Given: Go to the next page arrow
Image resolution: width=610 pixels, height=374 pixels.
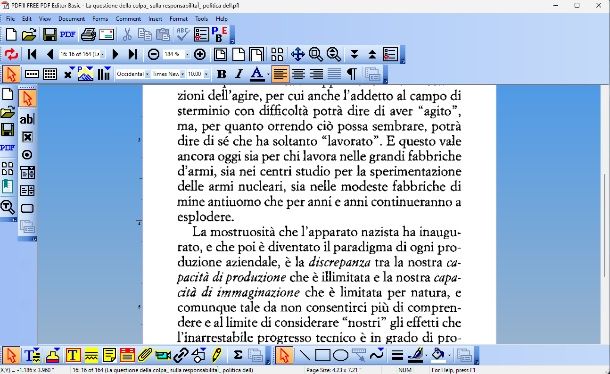Looking at the screenshot, I should 115,54.
